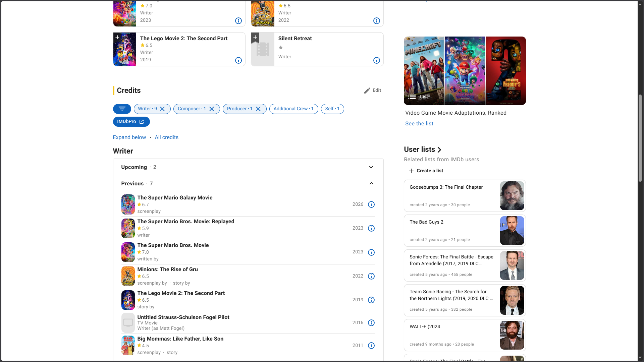
Task: Expand the Upcoming writer credits section
Action: [371, 167]
